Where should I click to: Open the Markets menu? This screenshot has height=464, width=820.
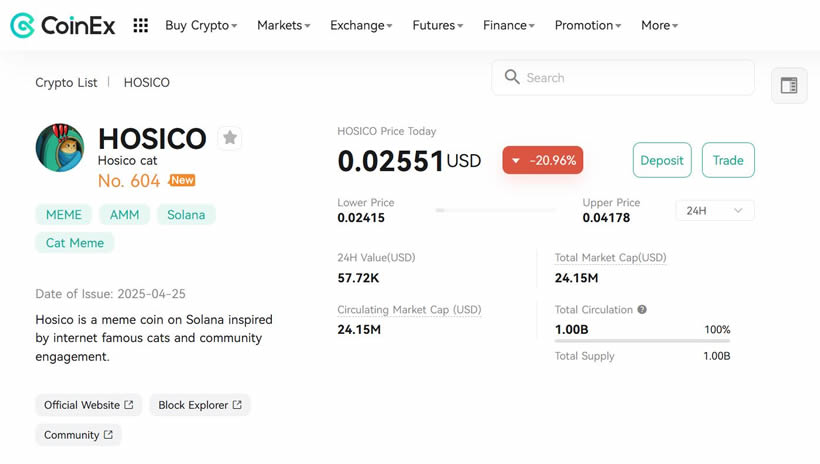click(283, 26)
